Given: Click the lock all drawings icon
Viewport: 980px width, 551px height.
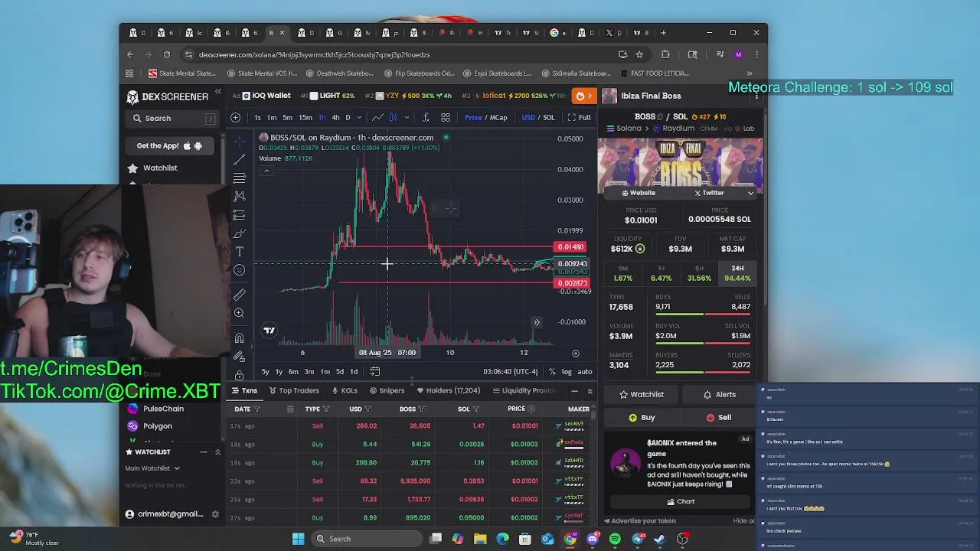Looking at the screenshot, I should 240,375.
